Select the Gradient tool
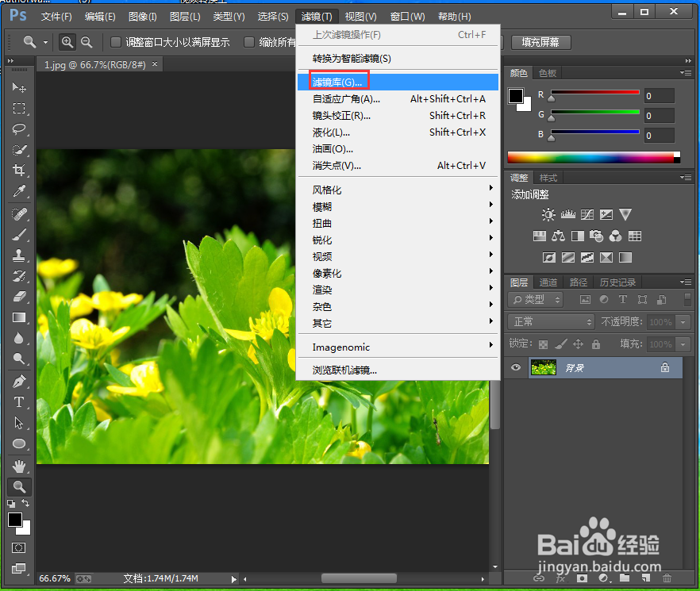The height and width of the screenshot is (591, 700). (x=19, y=317)
